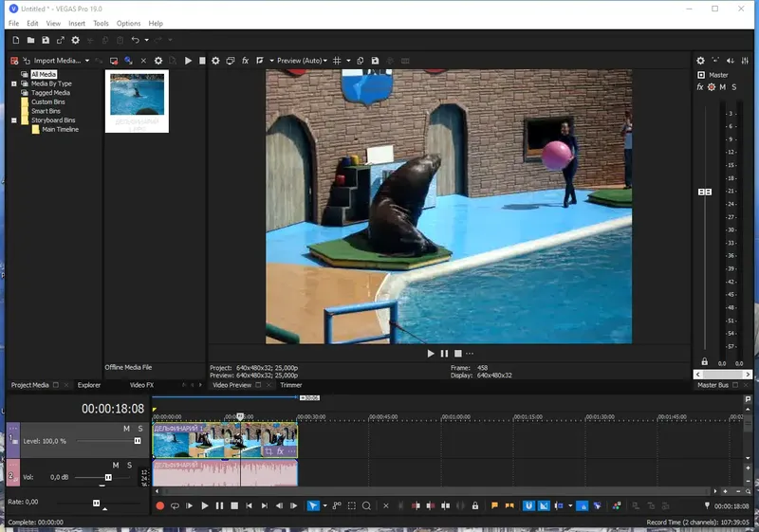This screenshot has height=532, width=759.
Task: Toggle Loop Playback in timeline transport
Action: (175, 506)
